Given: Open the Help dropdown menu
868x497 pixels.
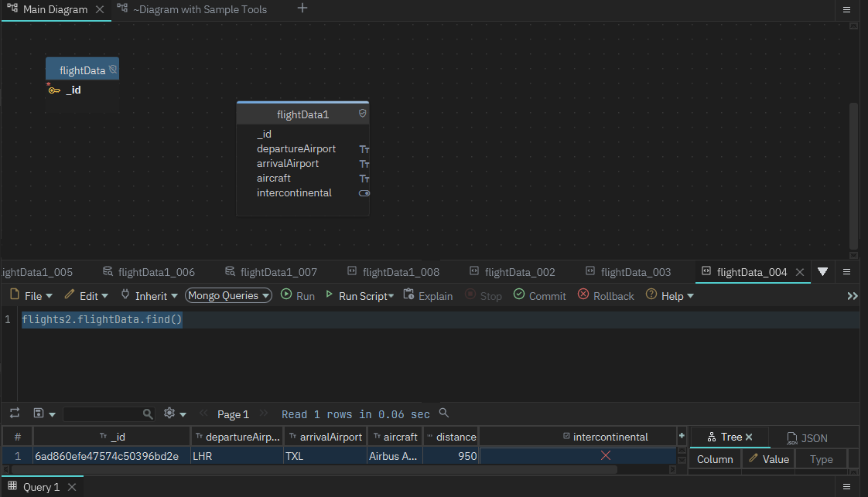Looking at the screenshot, I should pyautogui.click(x=670, y=296).
